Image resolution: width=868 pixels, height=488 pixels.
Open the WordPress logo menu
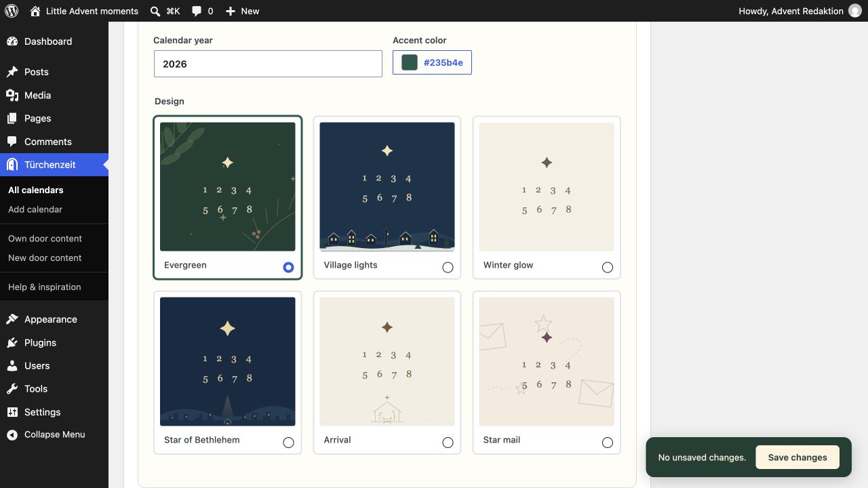click(x=11, y=11)
